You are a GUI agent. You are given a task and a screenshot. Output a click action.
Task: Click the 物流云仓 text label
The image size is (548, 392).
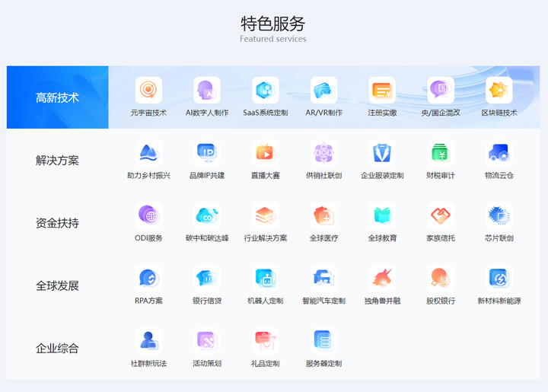[499, 175]
